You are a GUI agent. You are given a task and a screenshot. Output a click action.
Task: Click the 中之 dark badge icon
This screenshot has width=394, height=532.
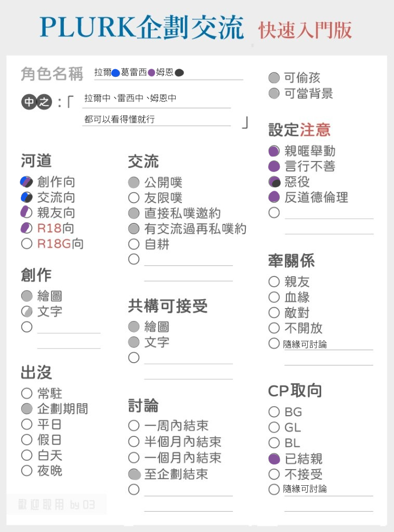point(37,101)
